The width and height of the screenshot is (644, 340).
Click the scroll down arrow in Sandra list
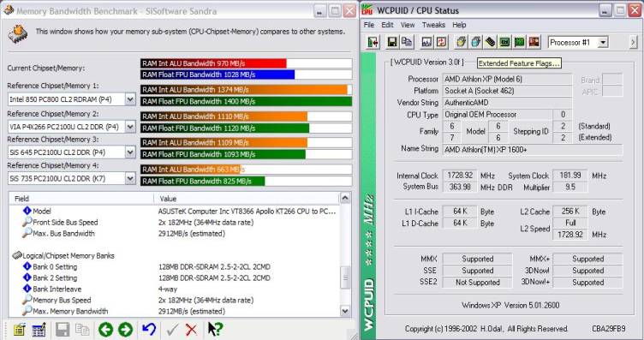coord(345,311)
